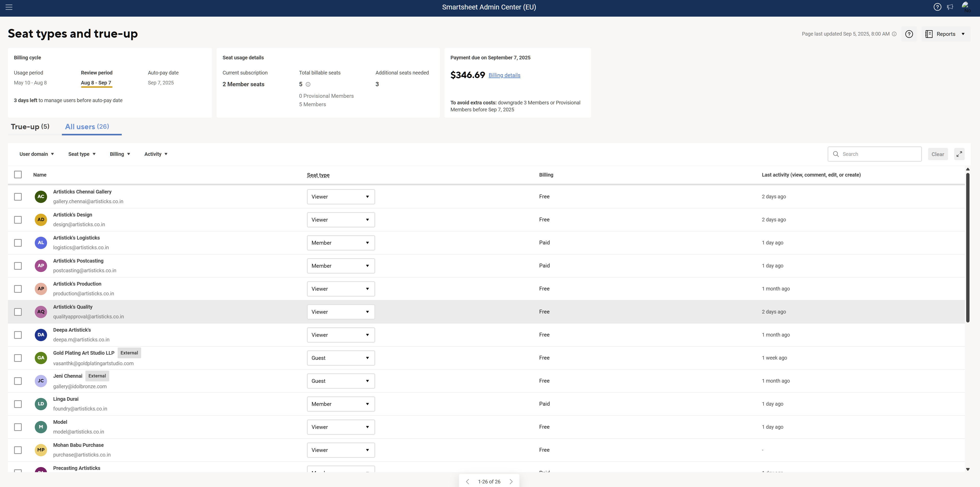Click scrollbar down arrow of user table
The width and height of the screenshot is (980, 487).
967,469
